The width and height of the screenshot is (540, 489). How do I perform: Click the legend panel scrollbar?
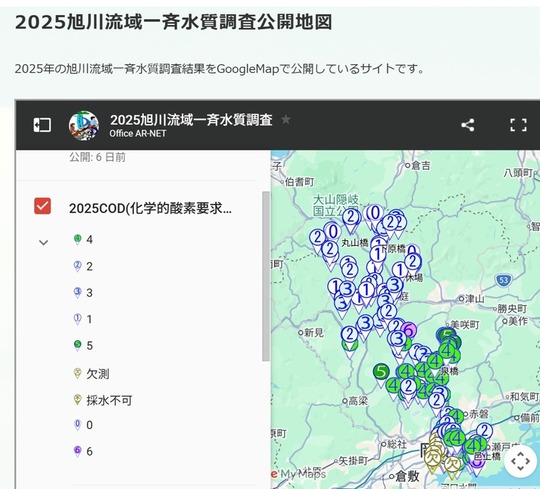click(x=266, y=276)
